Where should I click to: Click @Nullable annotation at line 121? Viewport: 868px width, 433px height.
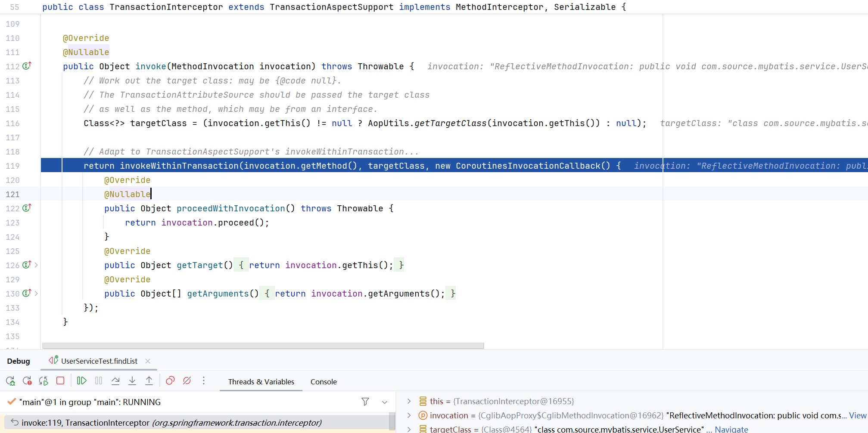[127, 194]
